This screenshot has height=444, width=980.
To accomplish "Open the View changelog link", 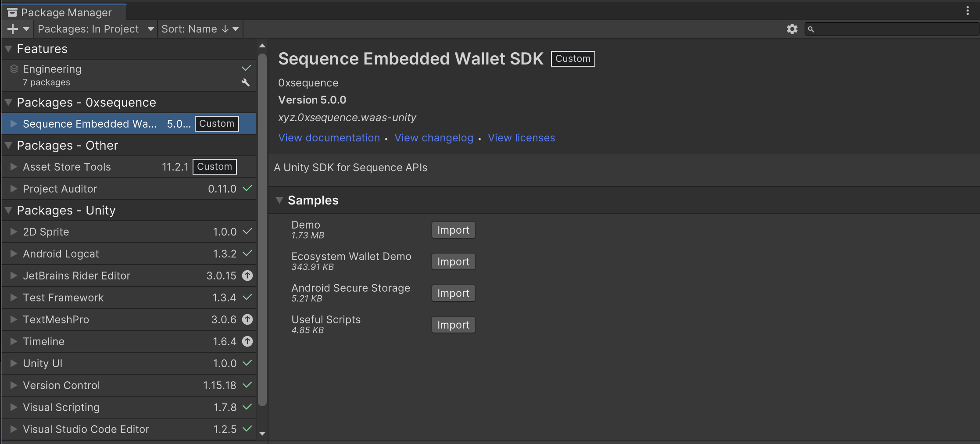I will click(434, 138).
